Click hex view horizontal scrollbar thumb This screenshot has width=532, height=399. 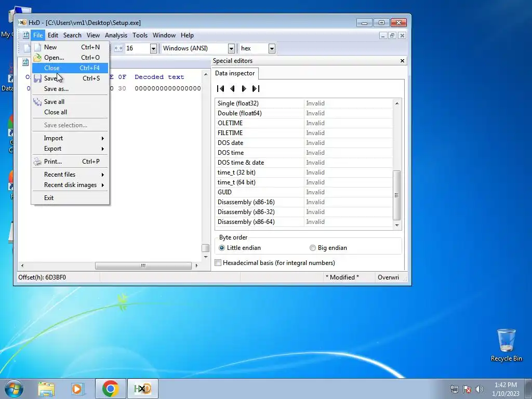coord(143,265)
